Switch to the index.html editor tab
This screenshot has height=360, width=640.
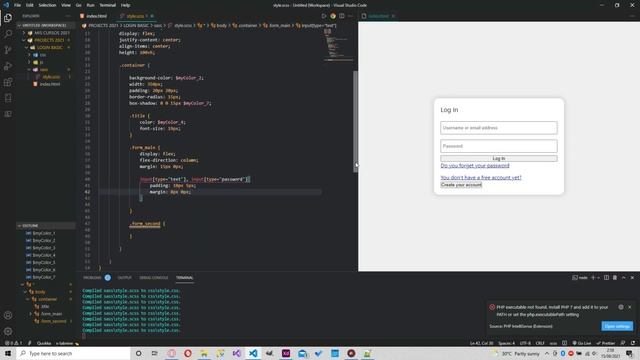pyautogui.click(x=96, y=16)
